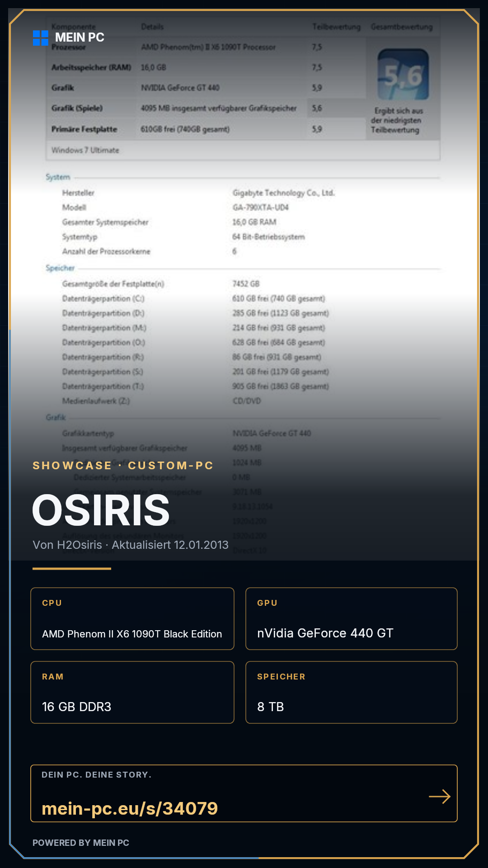Click 'Medienlaufwerk (Z:)' entry
Image resolution: width=488 pixels, height=868 pixels.
coord(96,401)
